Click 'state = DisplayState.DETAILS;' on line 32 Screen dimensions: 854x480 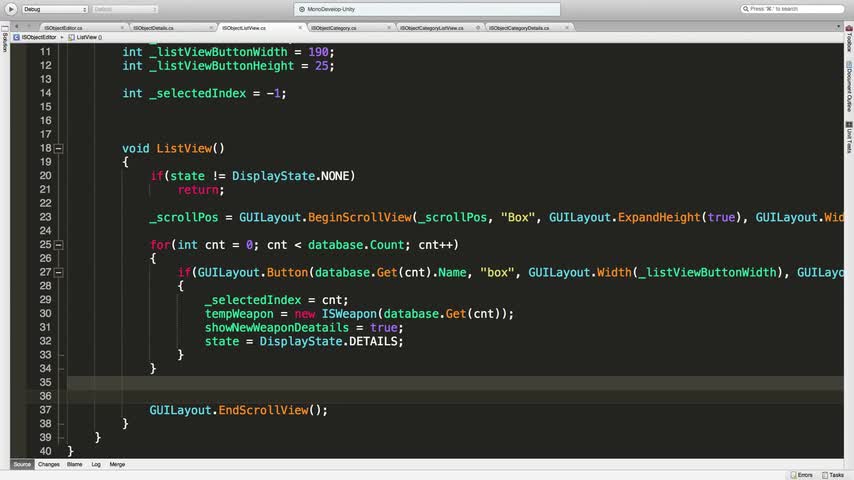coord(304,342)
